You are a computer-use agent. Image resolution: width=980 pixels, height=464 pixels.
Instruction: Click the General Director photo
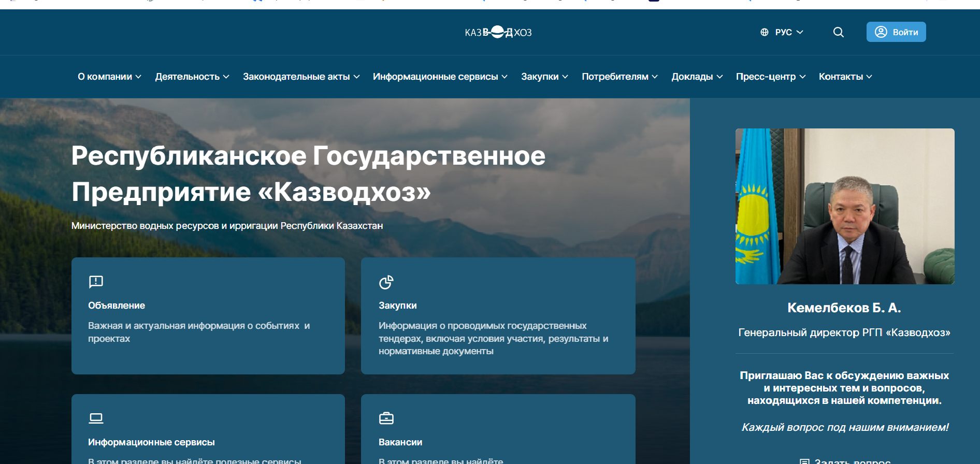(x=844, y=206)
